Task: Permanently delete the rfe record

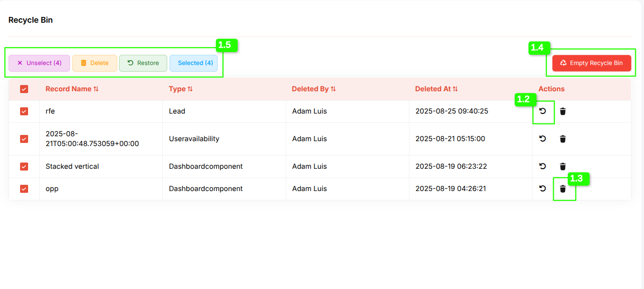Action: (563, 111)
